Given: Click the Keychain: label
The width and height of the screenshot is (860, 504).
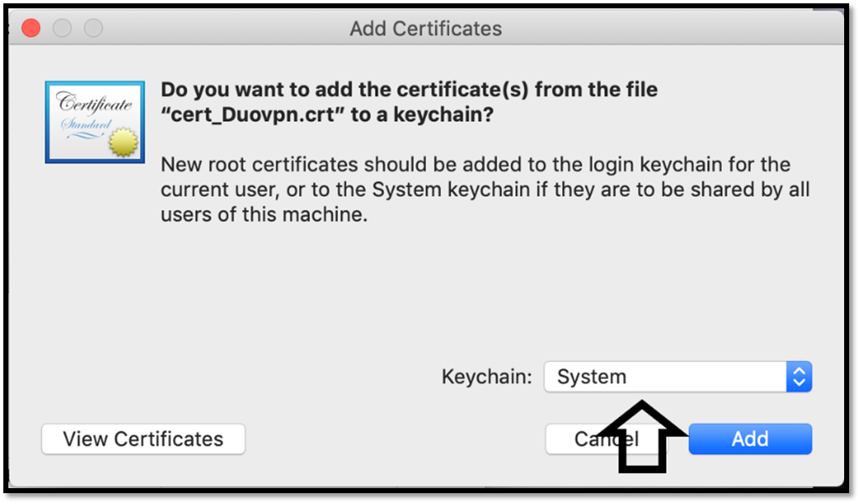Looking at the screenshot, I should [x=487, y=377].
